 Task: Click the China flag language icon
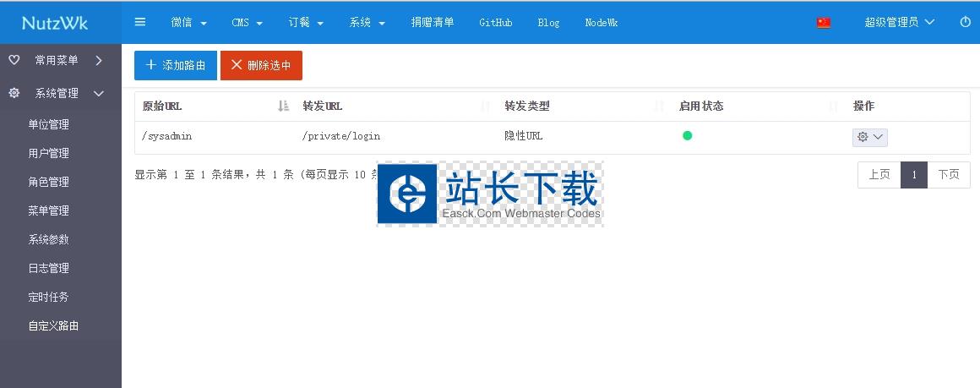(x=824, y=23)
